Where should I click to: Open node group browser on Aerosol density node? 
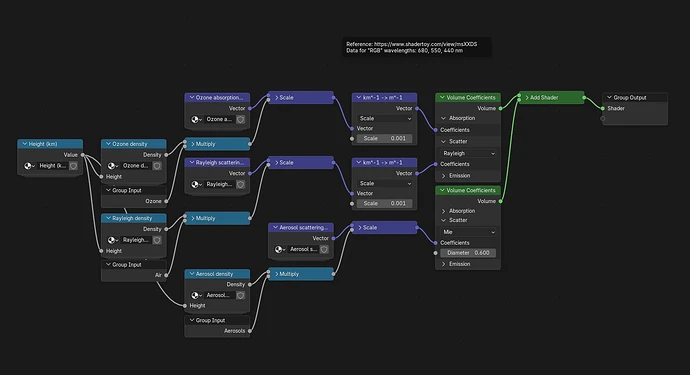click(x=196, y=295)
